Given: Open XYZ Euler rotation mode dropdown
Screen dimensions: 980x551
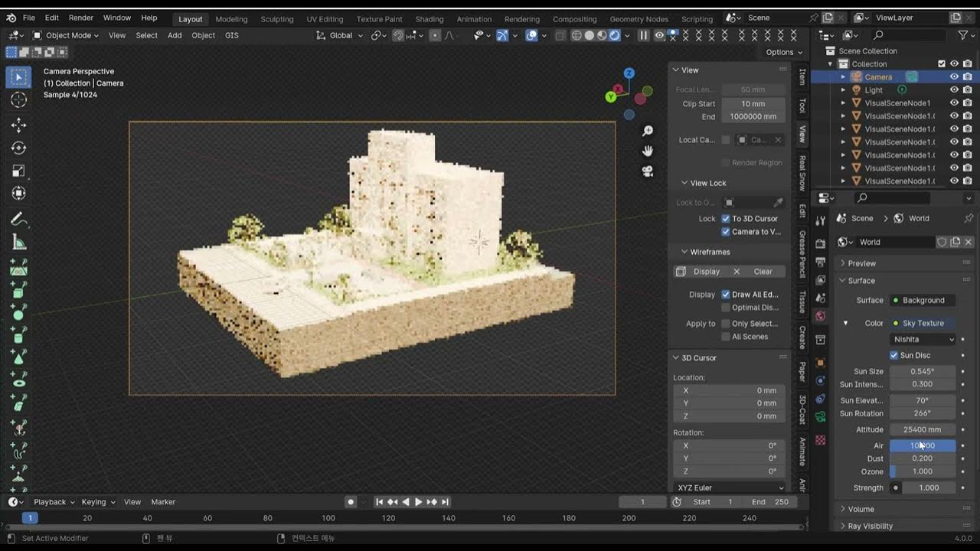Looking at the screenshot, I should point(730,487).
